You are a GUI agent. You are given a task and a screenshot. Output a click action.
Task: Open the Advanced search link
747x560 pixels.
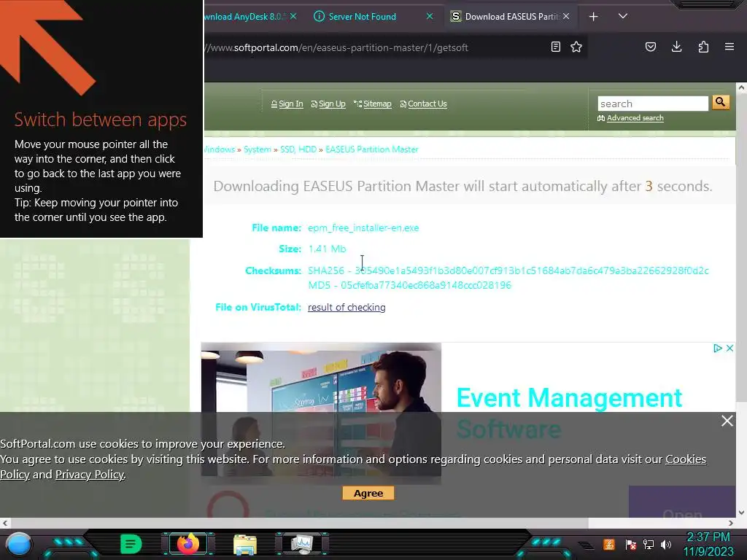[635, 118]
